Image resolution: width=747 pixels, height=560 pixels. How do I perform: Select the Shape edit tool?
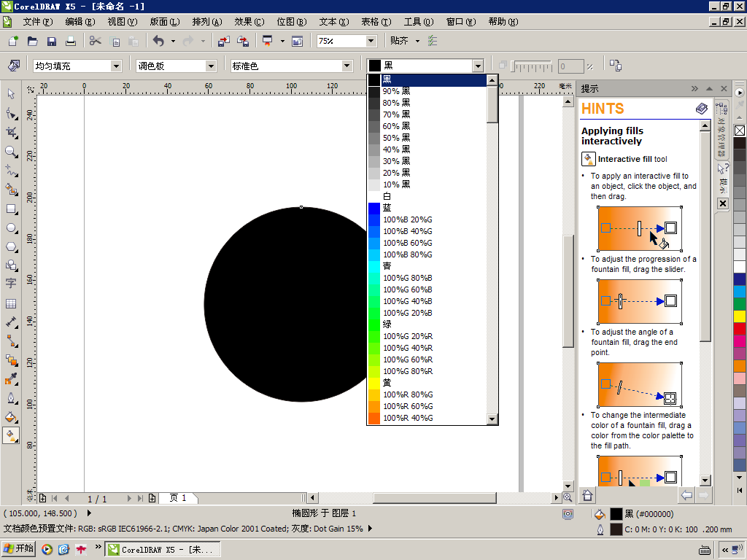[11, 113]
